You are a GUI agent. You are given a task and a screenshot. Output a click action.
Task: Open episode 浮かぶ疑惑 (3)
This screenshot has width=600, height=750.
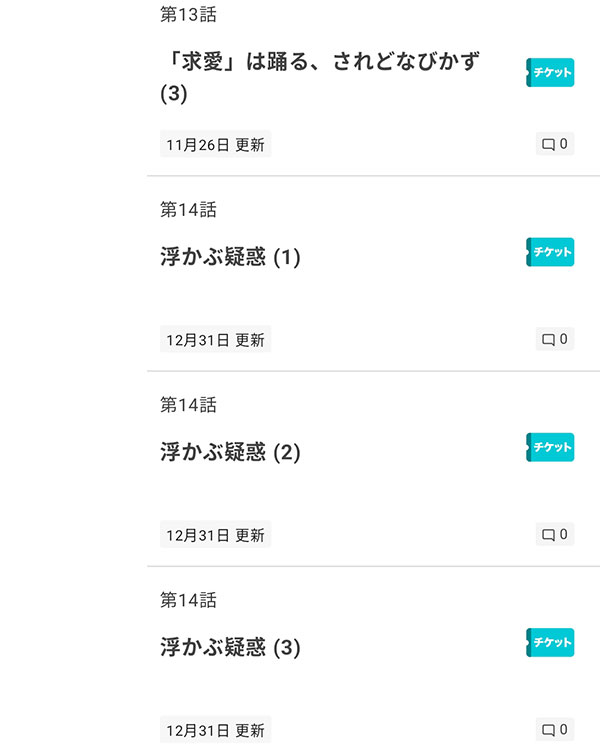(230, 647)
